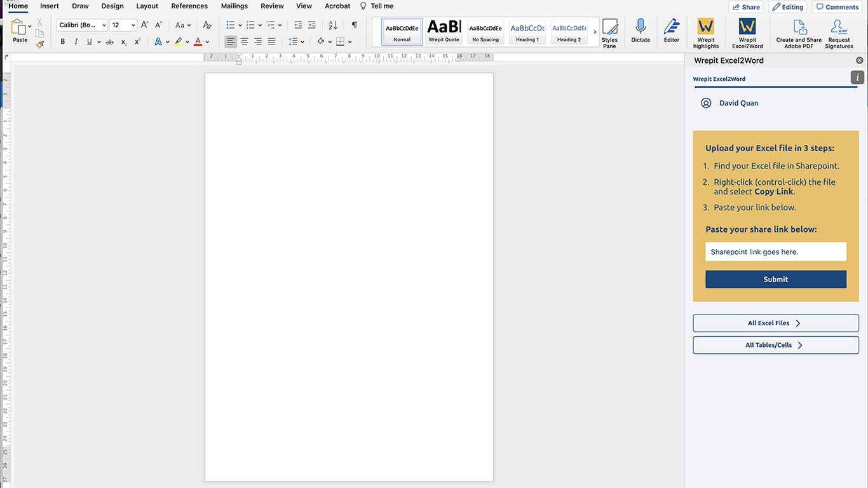868x488 pixels.
Task: Open the References tab
Action: tap(189, 6)
